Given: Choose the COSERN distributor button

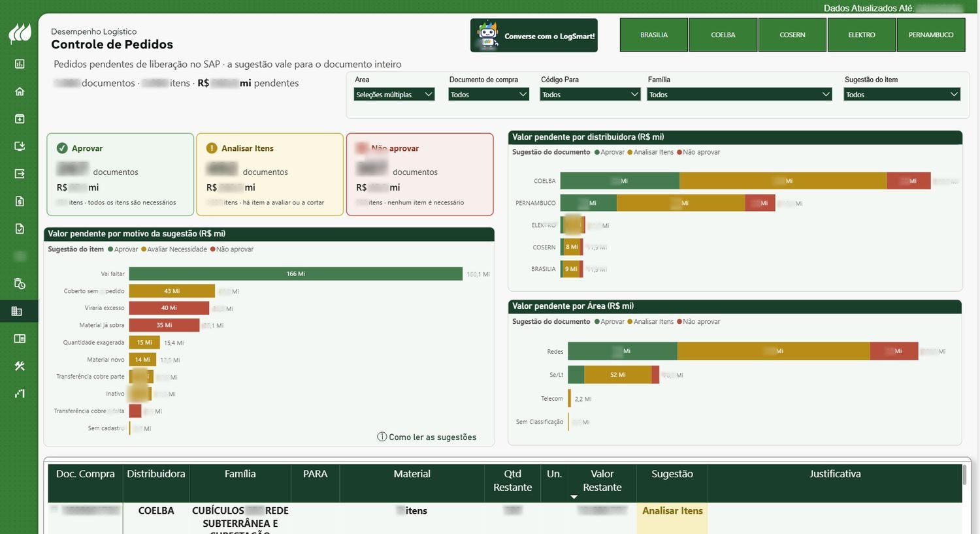Looking at the screenshot, I should (792, 35).
